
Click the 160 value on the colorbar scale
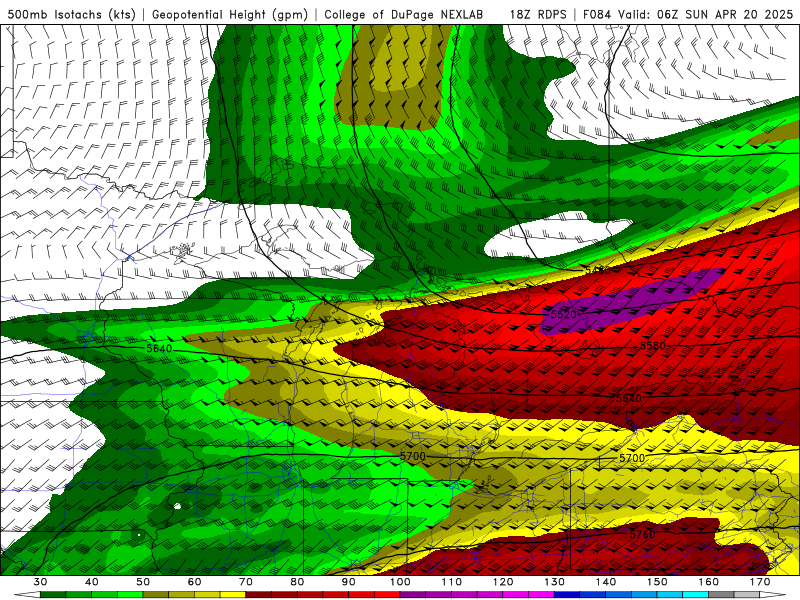[709, 582]
